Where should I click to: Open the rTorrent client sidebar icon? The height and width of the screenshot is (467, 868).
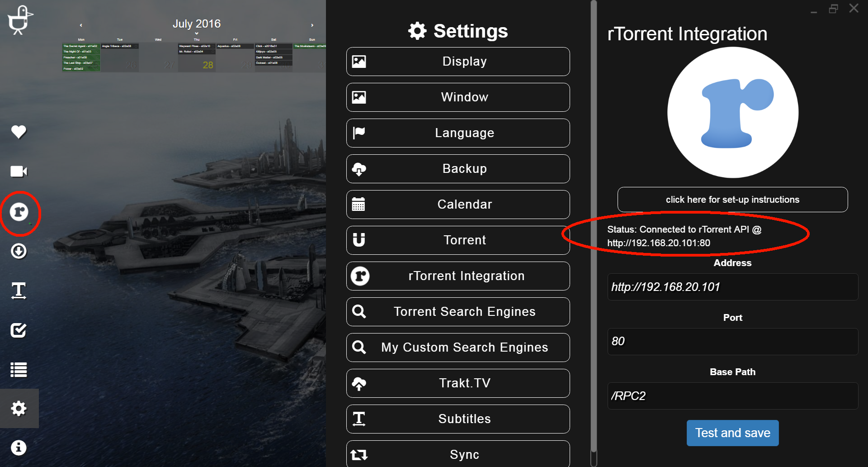coord(19,212)
